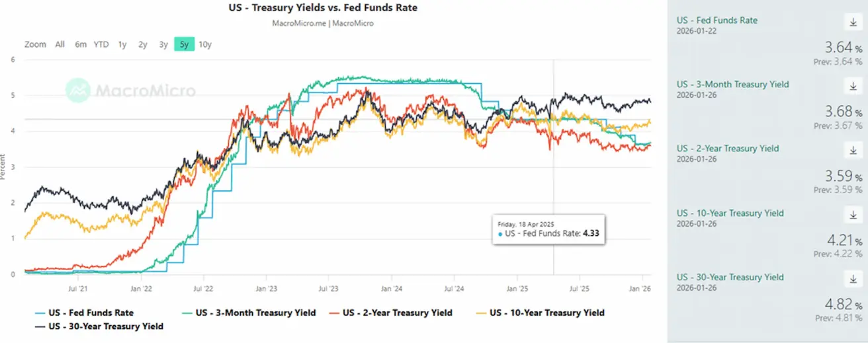Click the active 5y zoom button

click(x=184, y=44)
